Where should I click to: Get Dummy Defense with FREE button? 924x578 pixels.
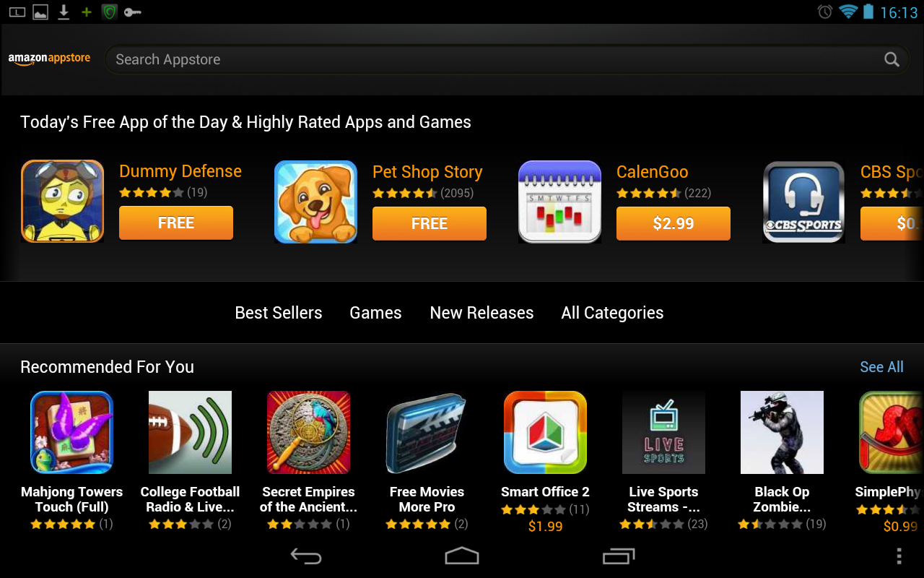pos(176,223)
